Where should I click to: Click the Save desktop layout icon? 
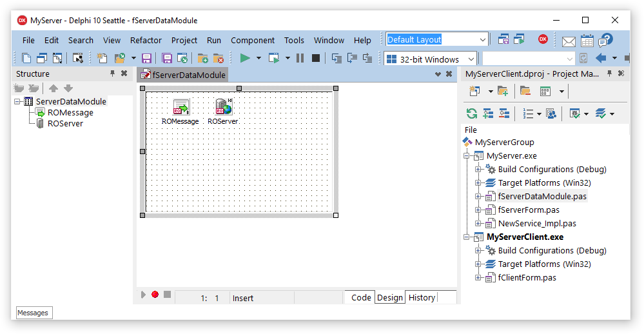[503, 39]
